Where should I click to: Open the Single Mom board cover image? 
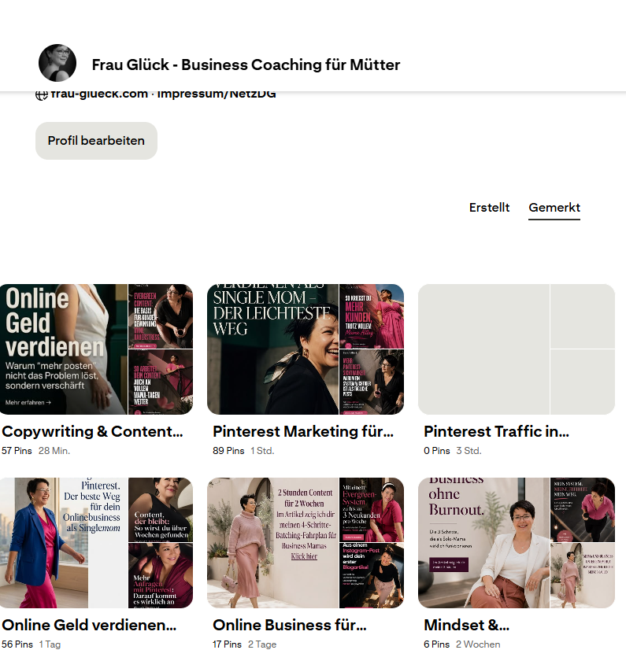(x=272, y=349)
